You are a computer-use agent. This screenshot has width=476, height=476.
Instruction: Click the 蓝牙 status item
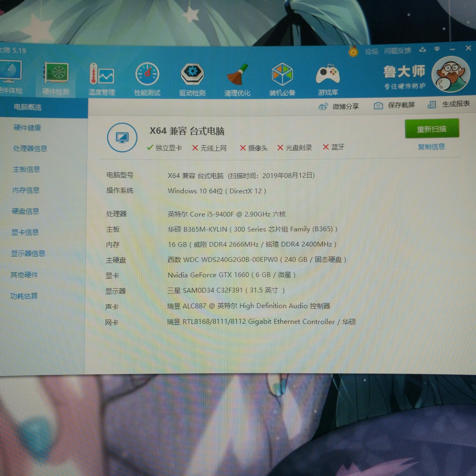(334, 147)
